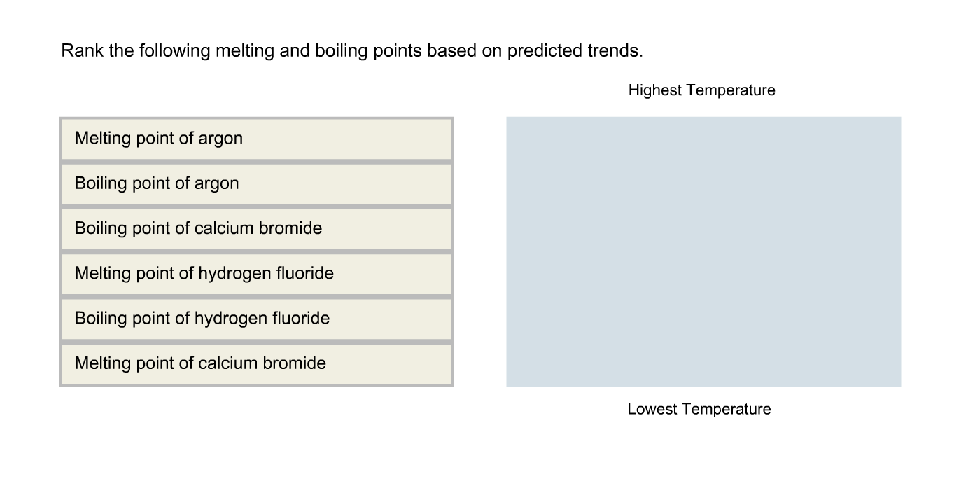Click the "Highest Temperature" label

(x=702, y=90)
